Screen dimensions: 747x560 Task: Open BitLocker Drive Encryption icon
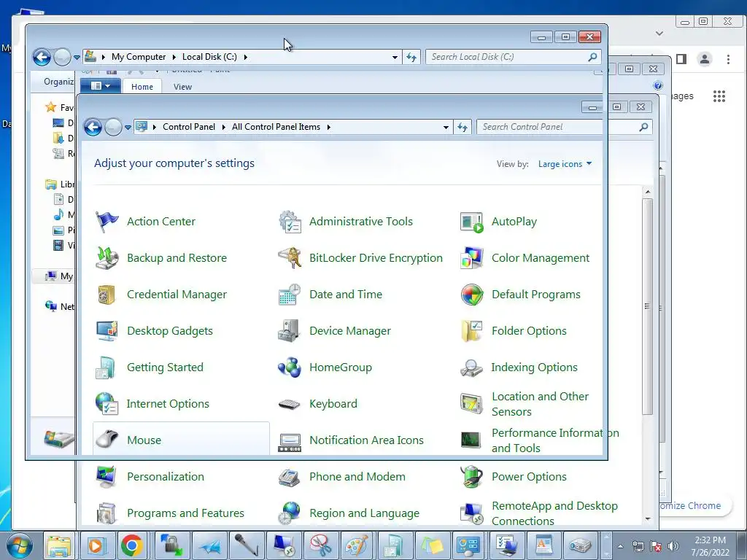pos(290,258)
